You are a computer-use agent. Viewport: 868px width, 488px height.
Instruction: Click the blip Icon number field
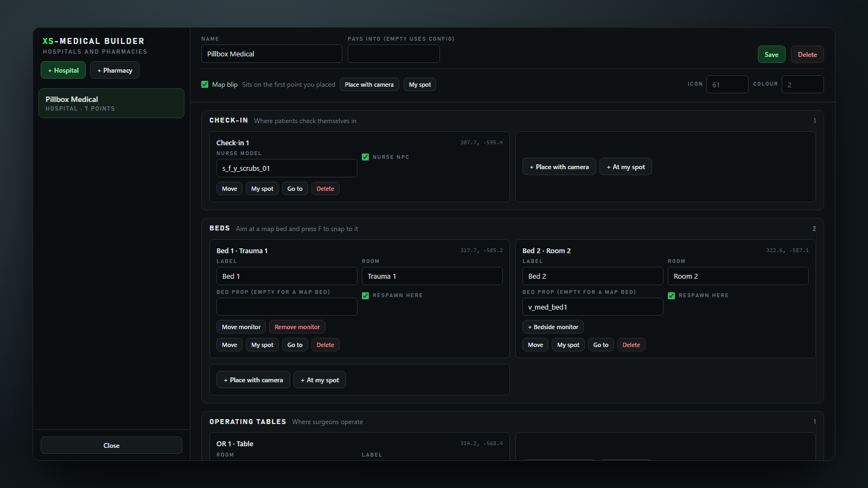tap(727, 85)
